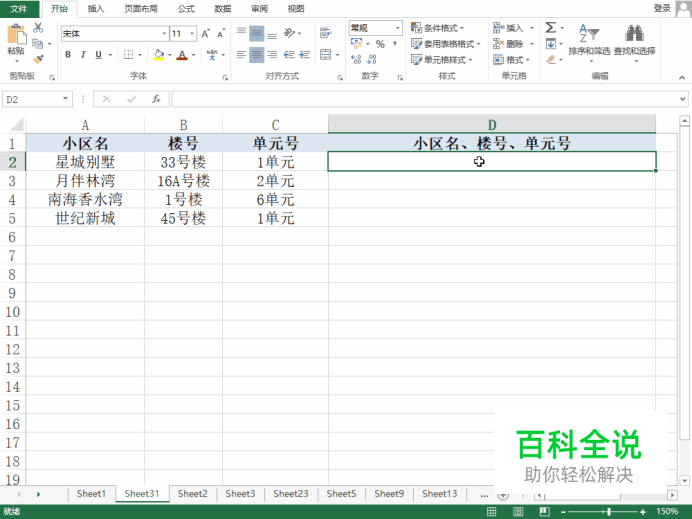Toggle italic formatting

(x=83, y=55)
